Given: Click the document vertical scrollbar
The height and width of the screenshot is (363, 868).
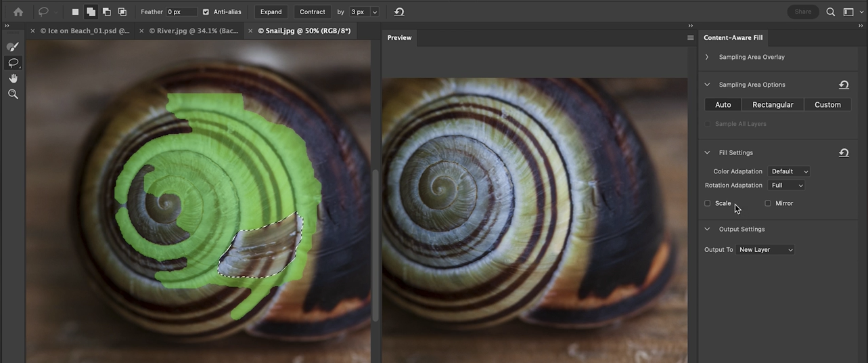Looking at the screenshot, I should pos(376,244).
